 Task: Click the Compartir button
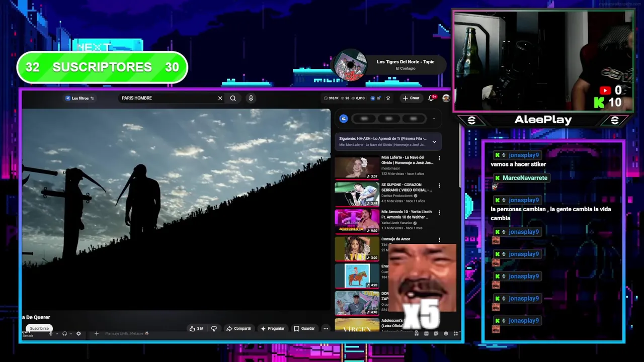pyautogui.click(x=238, y=328)
